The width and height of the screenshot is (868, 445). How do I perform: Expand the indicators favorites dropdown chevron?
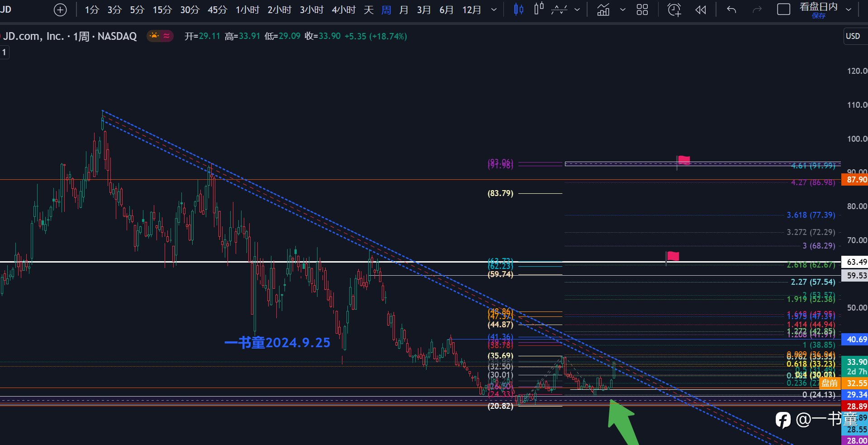click(623, 10)
